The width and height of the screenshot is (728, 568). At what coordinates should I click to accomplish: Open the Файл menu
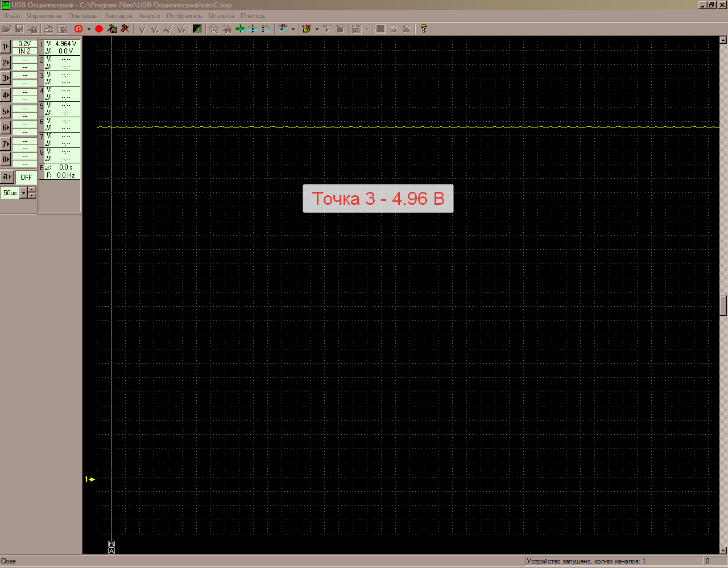12,16
